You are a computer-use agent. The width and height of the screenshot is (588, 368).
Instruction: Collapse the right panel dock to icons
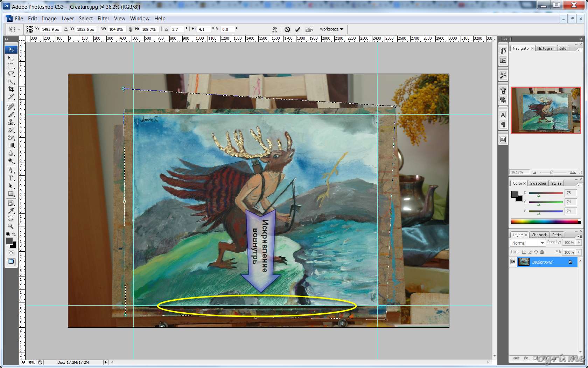pyautogui.click(x=581, y=39)
